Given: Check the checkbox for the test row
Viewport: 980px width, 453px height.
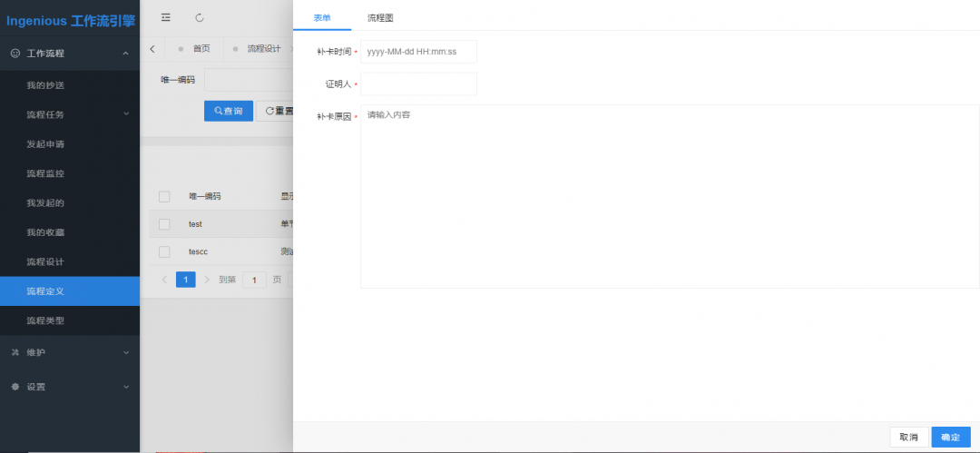Looking at the screenshot, I should [x=164, y=224].
